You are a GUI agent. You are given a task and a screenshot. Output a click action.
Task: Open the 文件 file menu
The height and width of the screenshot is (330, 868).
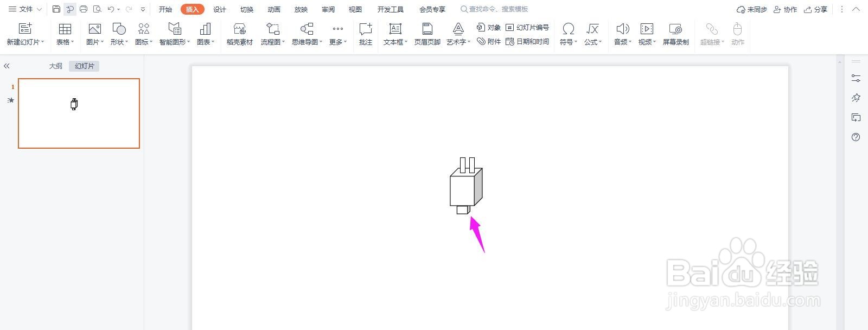point(25,9)
